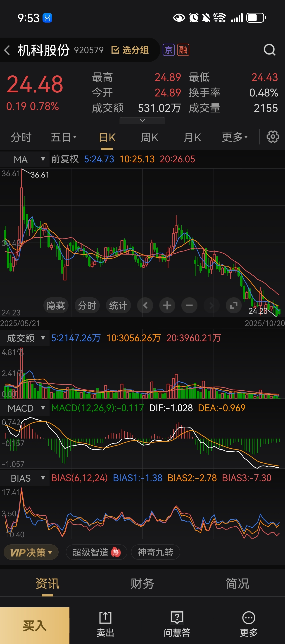Tap the 融 margin badge
The height and width of the screenshot is (644, 285).
click(183, 50)
